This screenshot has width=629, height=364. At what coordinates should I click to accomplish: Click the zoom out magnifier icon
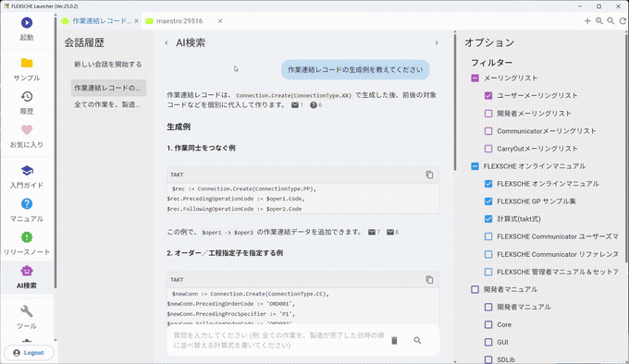point(610,21)
